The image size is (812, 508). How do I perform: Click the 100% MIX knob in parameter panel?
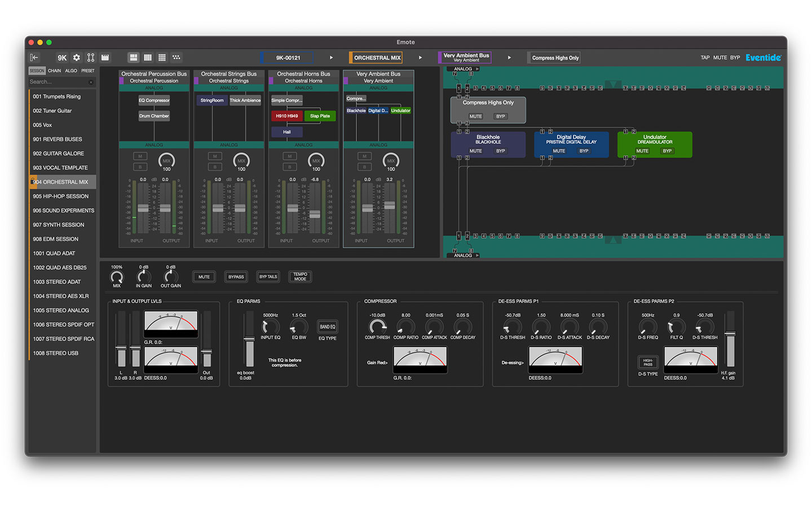(x=117, y=277)
